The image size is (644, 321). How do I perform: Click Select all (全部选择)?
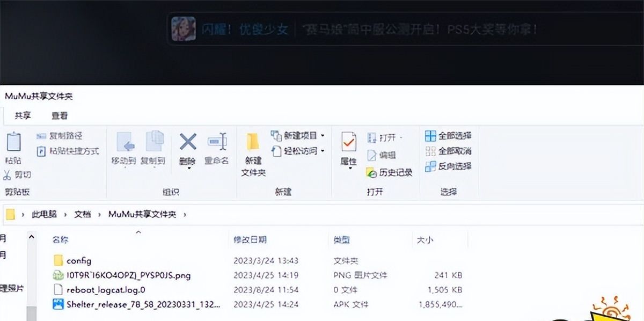(448, 135)
